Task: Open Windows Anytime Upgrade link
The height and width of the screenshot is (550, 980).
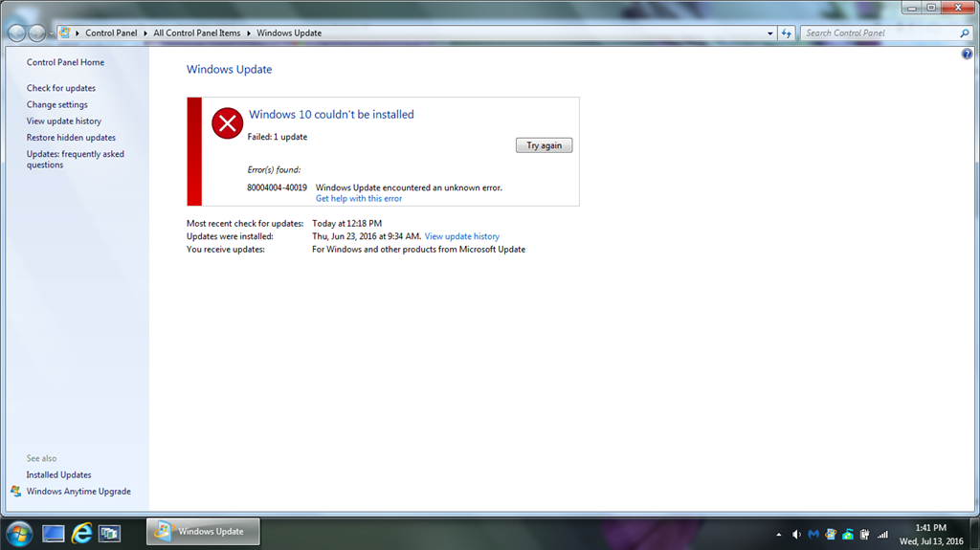Action: (78, 492)
